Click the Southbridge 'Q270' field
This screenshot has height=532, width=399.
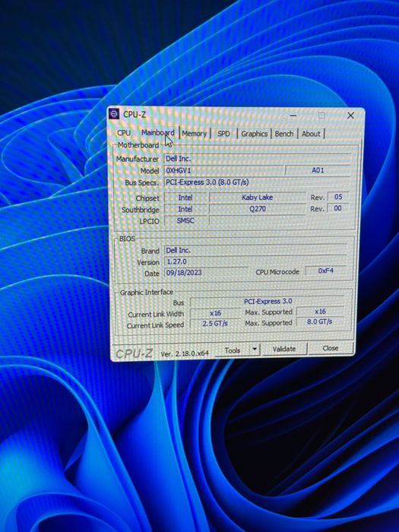pos(257,209)
